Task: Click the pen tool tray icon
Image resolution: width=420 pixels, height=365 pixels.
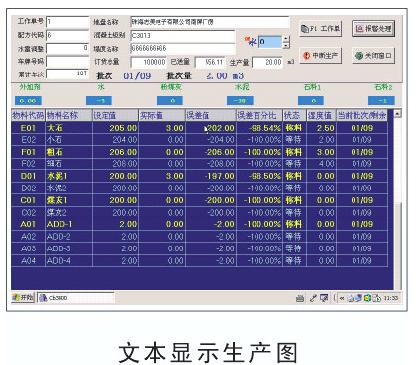Action: click(313, 298)
